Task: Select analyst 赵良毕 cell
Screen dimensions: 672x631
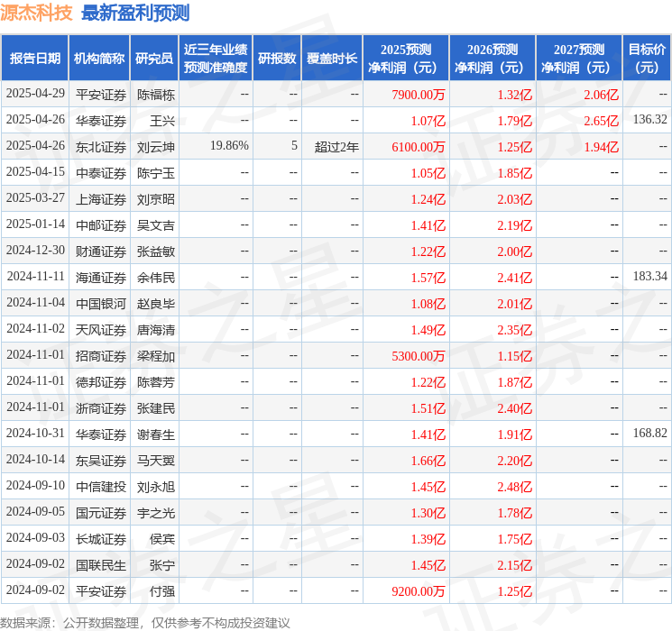Action: coord(154,303)
